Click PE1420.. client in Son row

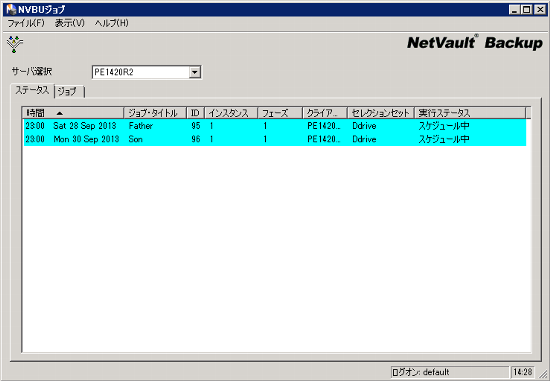pyautogui.click(x=324, y=139)
